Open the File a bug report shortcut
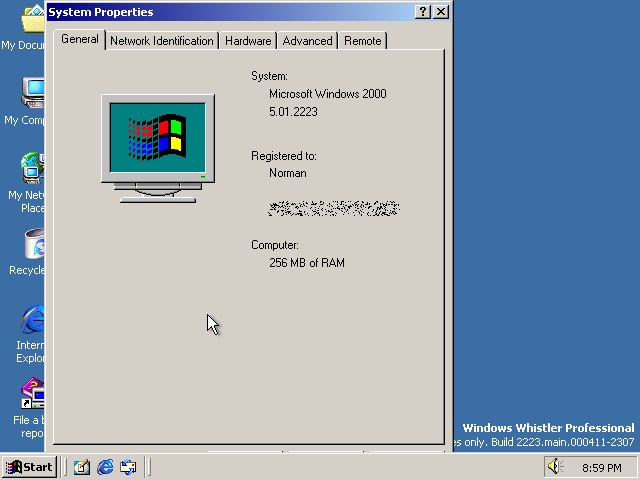The width and height of the screenshot is (640, 480). coord(34,396)
